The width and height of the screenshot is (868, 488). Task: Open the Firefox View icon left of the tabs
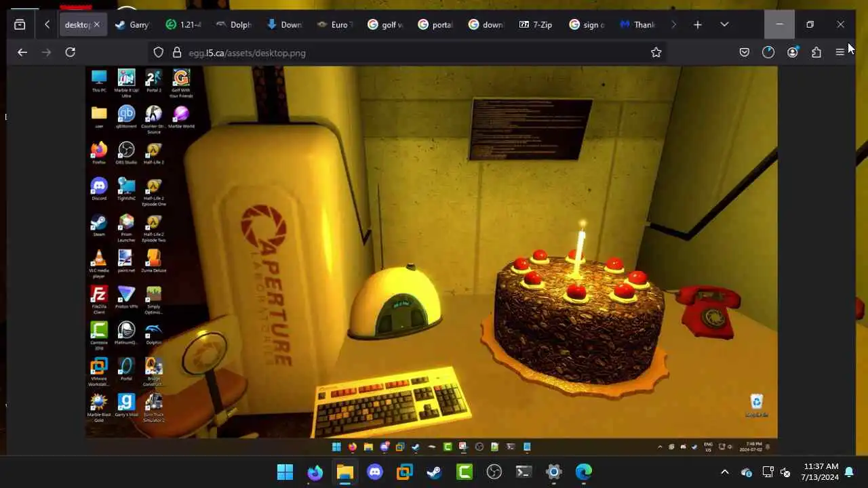20,24
